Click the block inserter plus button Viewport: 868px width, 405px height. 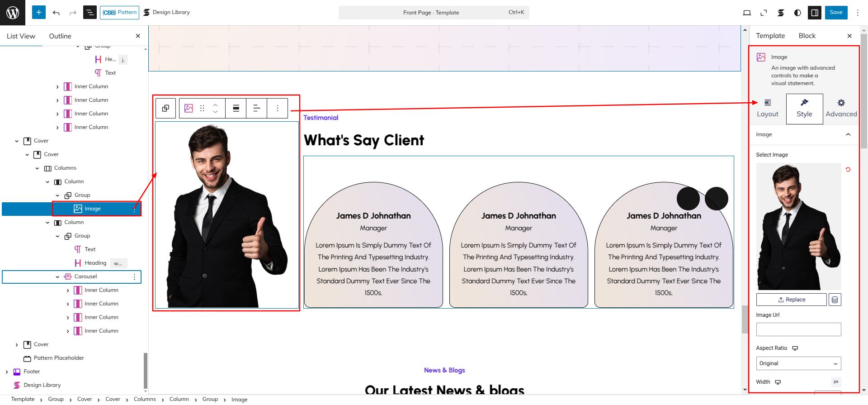point(39,12)
